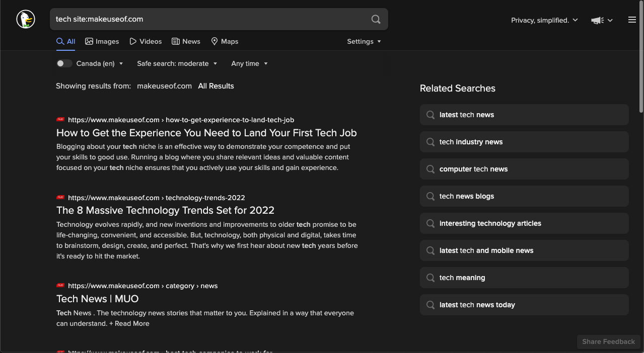644x353 pixels.
Task: Open "The 8 Massive Technology Trends" result
Action: 165,210
